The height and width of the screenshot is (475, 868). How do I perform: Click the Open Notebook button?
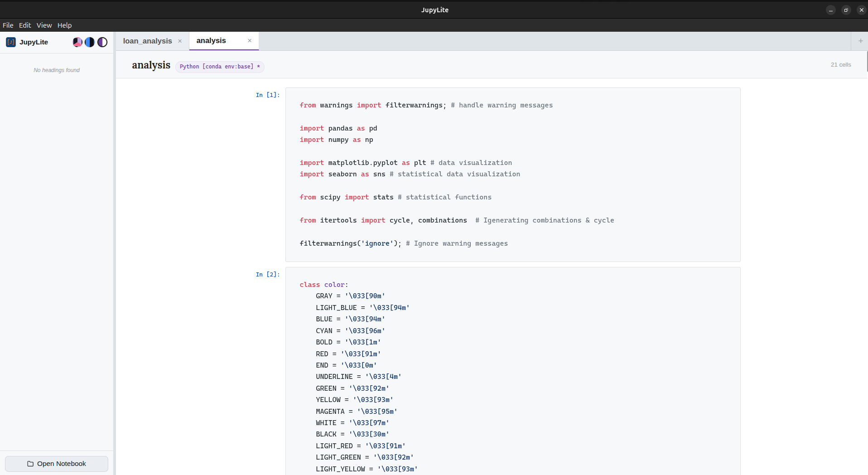[57, 464]
